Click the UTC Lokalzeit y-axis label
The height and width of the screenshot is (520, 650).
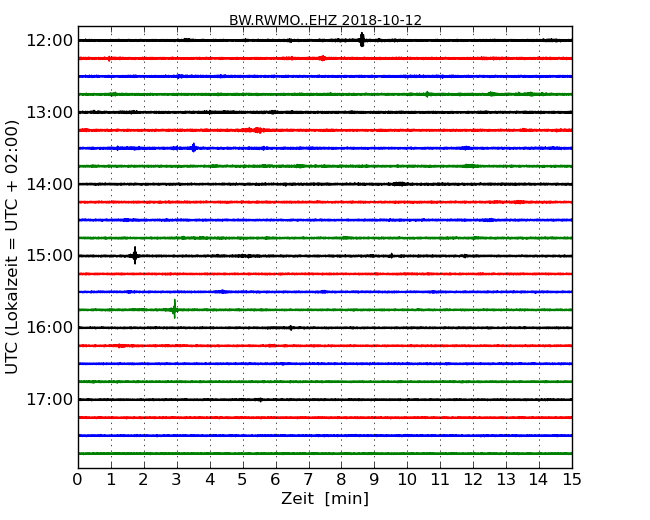pyautogui.click(x=12, y=248)
